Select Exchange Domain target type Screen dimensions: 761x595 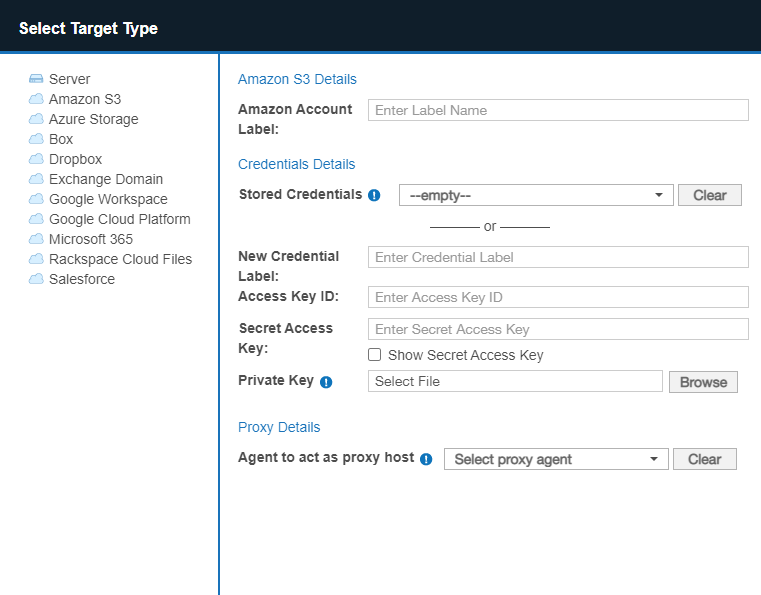click(x=105, y=179)
